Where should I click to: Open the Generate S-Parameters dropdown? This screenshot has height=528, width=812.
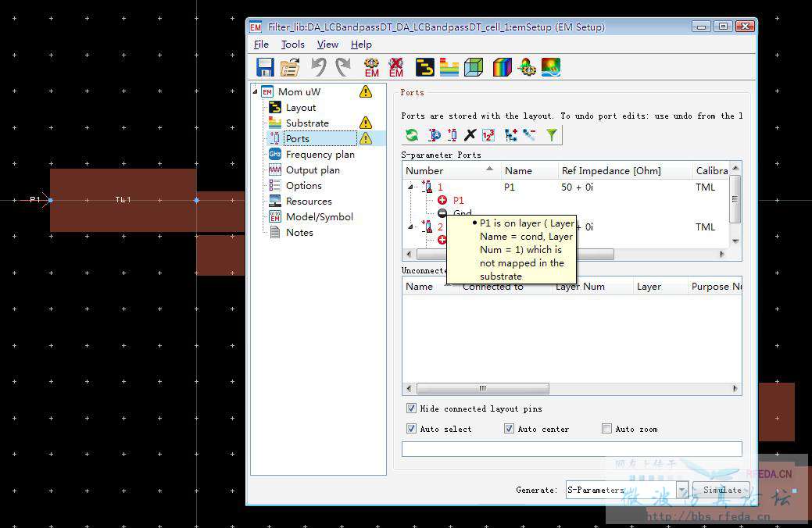tap(681, 490)
